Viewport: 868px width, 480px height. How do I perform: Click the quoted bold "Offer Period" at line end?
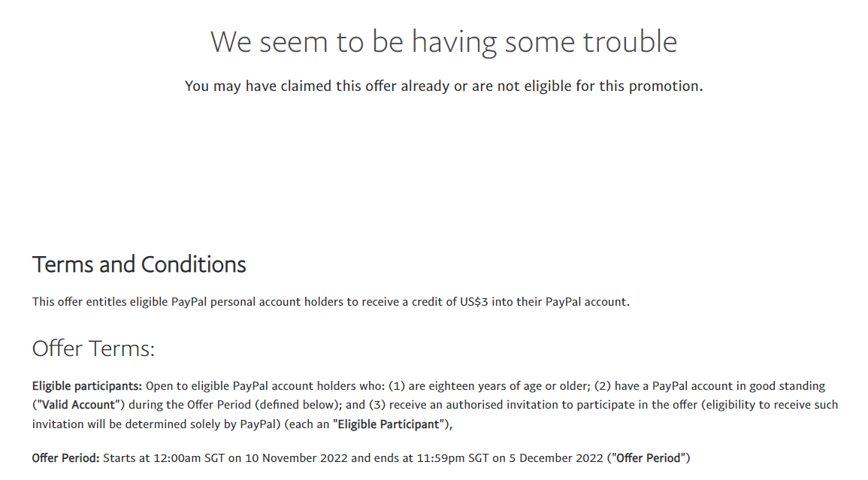649,457
